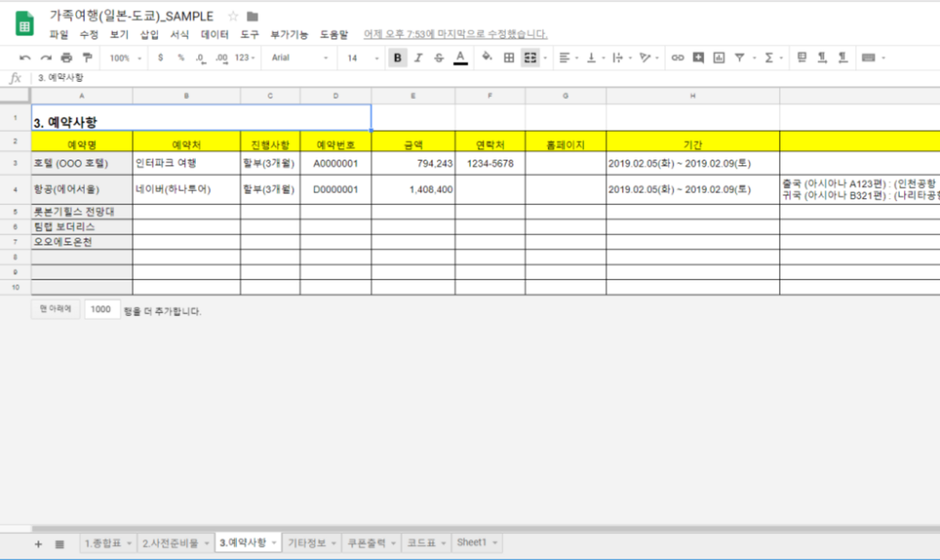This screenshot has height=560, width=940.
Task: Add a new sheet with plus icon
Action: (x=38, y=543)
